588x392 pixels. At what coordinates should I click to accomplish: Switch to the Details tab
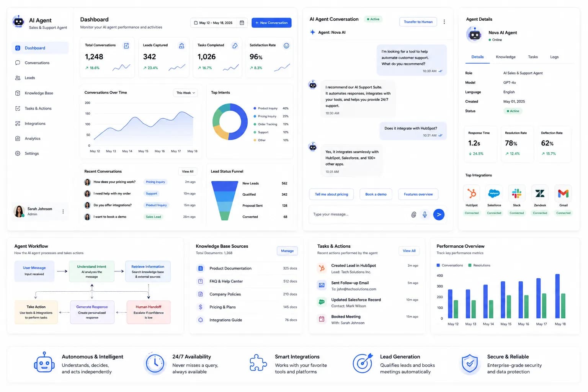pos(477,57)
